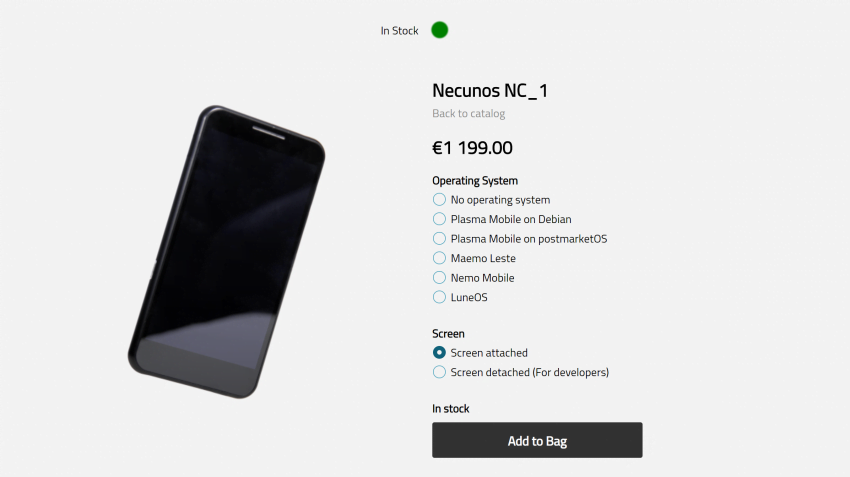Click the Screen section heading
The height and width of the screenshot is (477, 850).
(448, 333)
